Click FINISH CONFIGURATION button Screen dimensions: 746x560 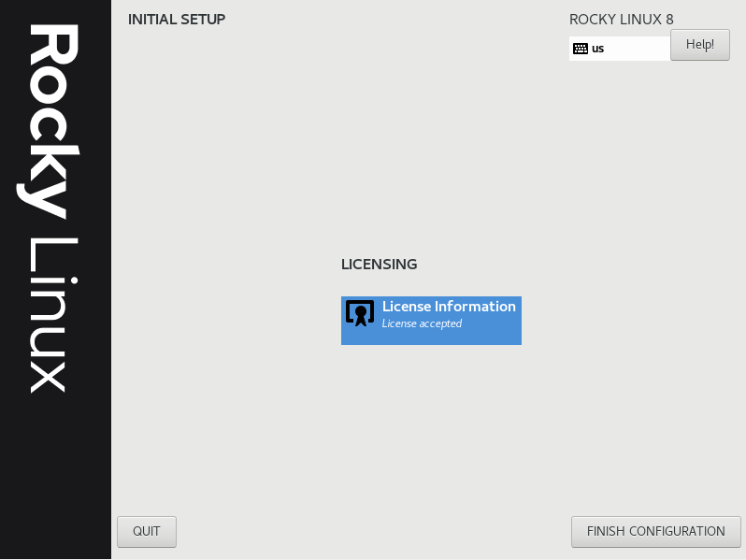pyautogui.click(x=655, y=531)
